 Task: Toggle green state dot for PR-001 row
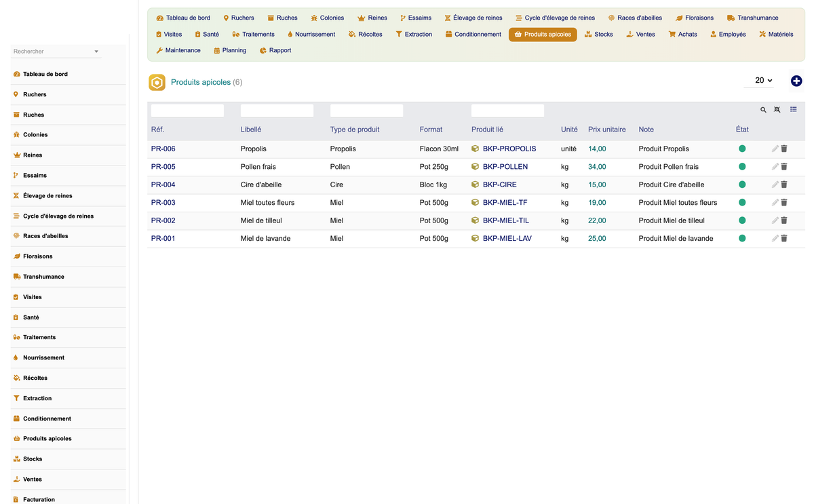tap(742, 239)
